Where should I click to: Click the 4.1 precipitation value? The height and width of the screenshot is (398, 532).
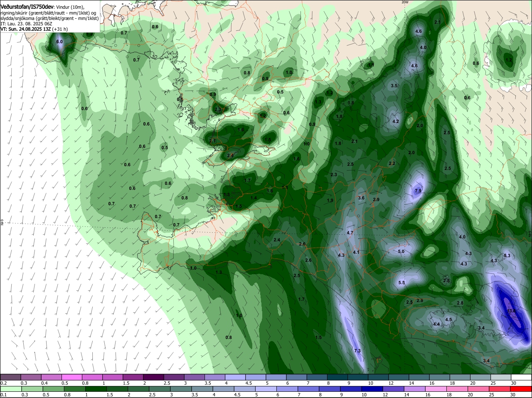point(356,252)
